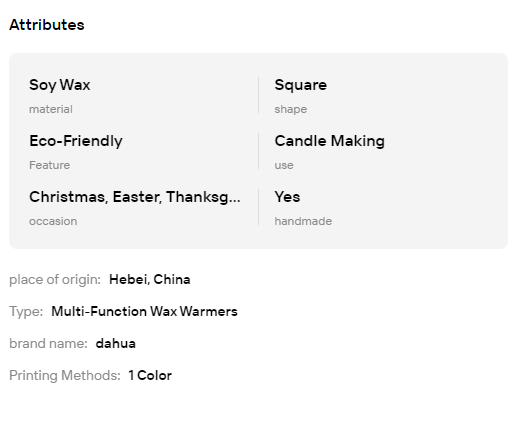This screenshot has width=519, height=445.
Task: Select the Hebei, China value
Action: (x=150, y=279)
